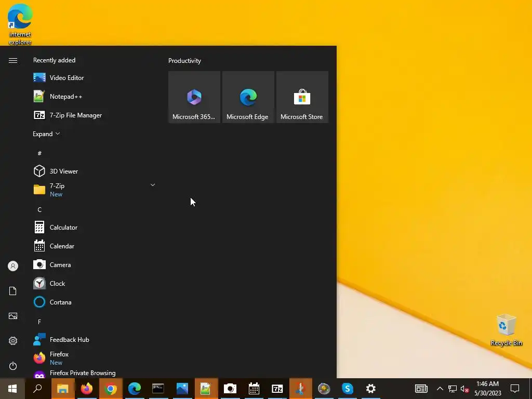Open Cortana from the app list
Image resolution: width=532 pixels, height=399 pixels.
[94, 302]
